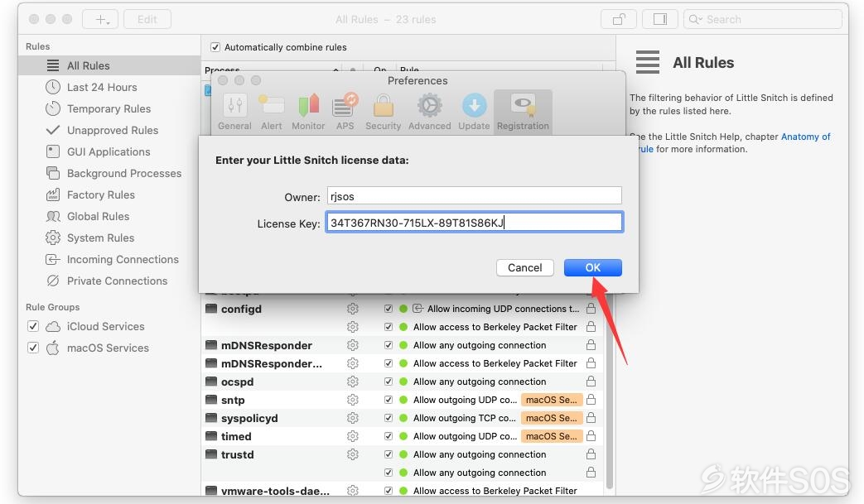The width and height of the screenshot is (864, 504).
Task: Toggle checkbox for ocspd outgoing connection rule
Action: point(389,382)
